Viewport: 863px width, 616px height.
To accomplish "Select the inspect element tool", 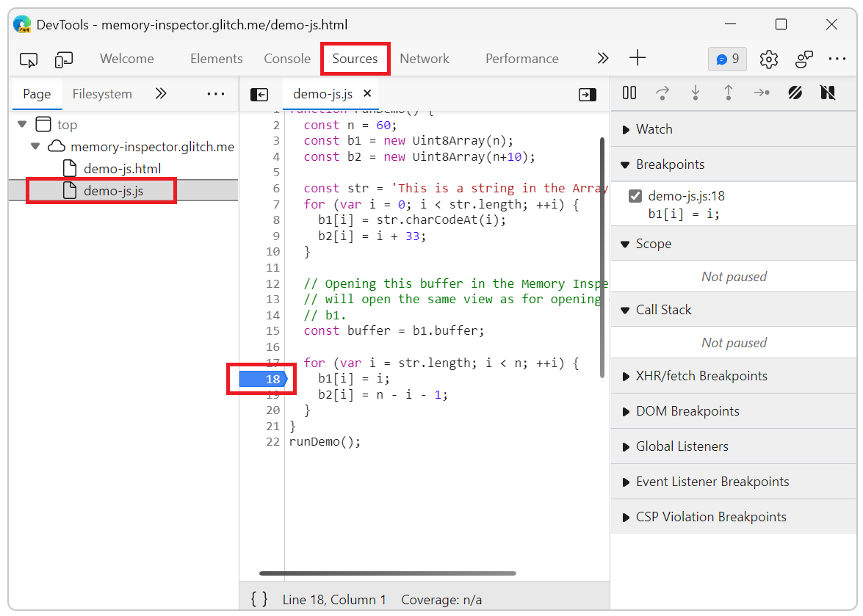I will click(28, 59).
